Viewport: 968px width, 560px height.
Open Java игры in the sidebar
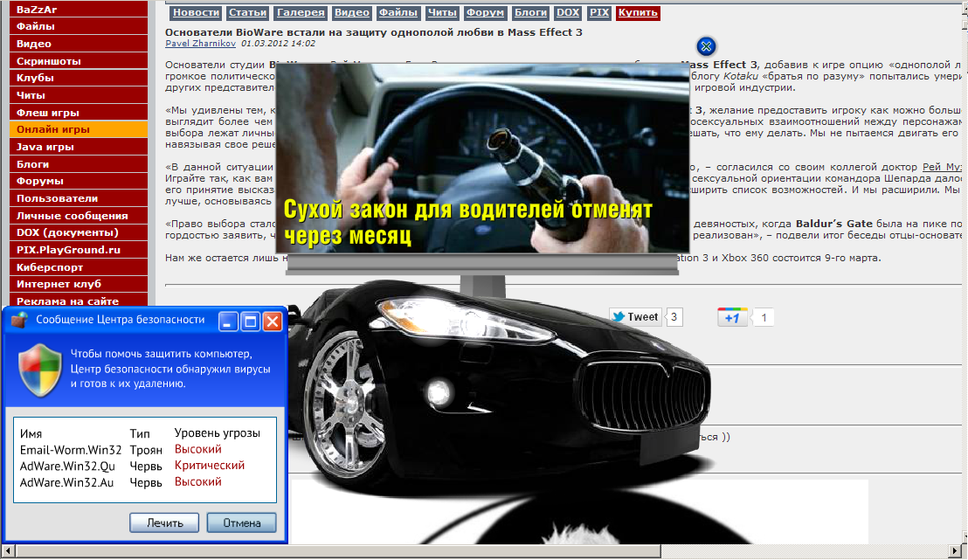tap(79, 146)
